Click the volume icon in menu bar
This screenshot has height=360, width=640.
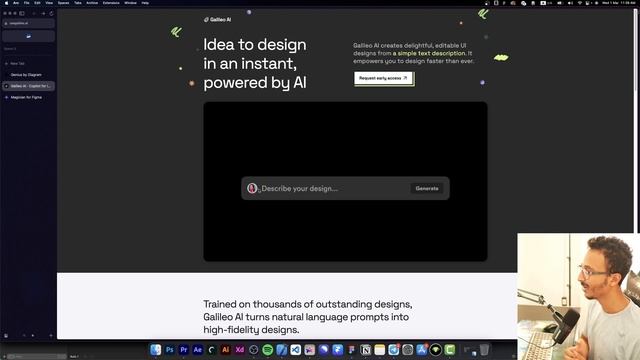pyautogui.click(x=570, y=3)
